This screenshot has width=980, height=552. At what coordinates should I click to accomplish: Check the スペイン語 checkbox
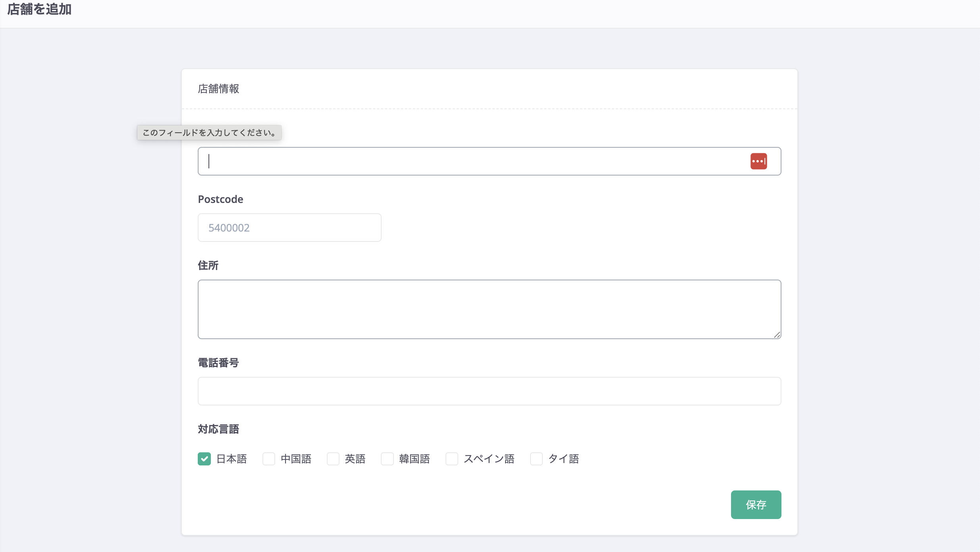(x=452, y=459)
